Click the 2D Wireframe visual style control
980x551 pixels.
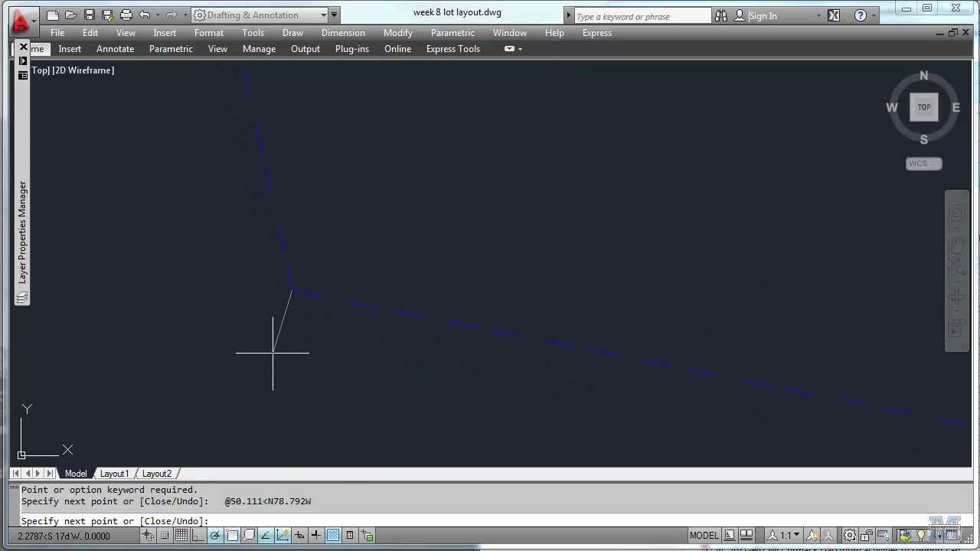point(83,70)
